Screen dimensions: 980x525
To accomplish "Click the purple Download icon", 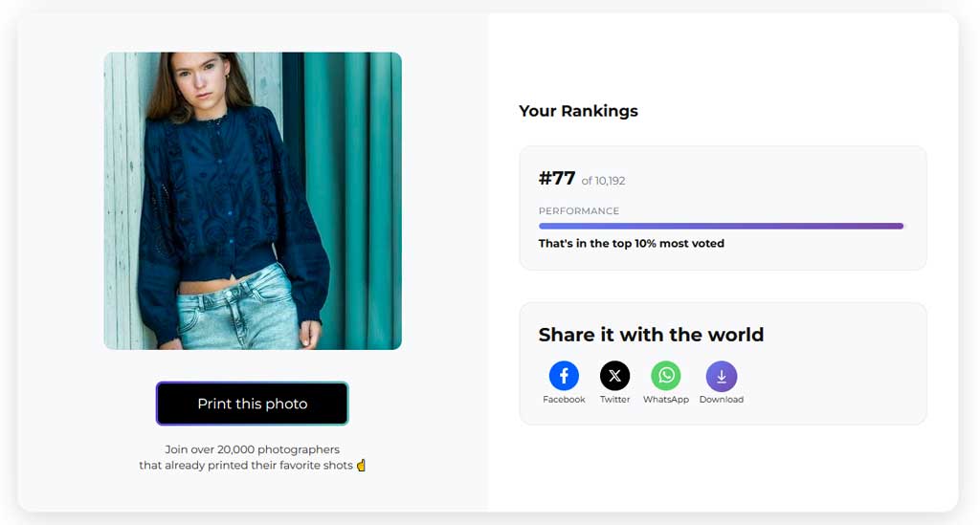I will pos(722,377).
